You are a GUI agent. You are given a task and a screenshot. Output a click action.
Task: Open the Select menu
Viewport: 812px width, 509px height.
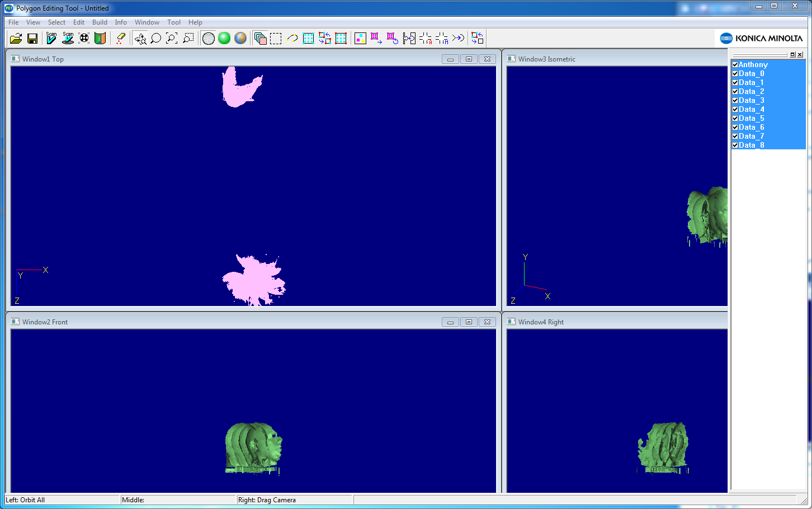tap(56, 22)
